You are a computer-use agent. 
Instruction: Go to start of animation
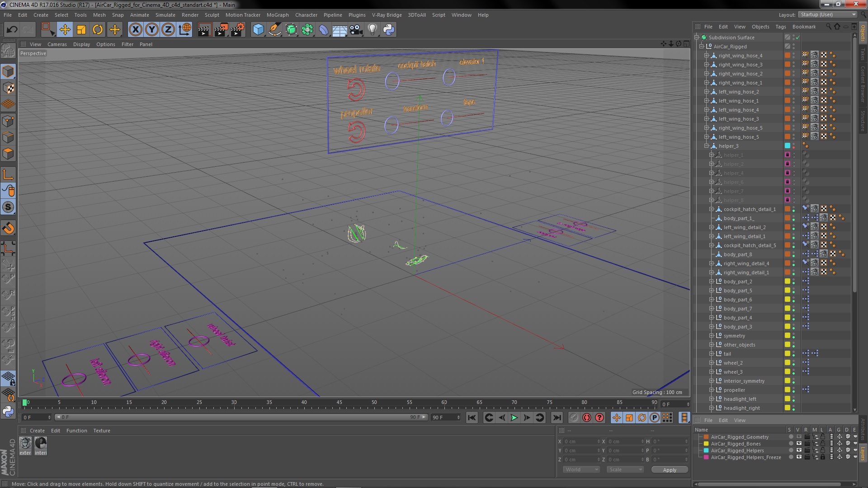[x=472, y=418]
